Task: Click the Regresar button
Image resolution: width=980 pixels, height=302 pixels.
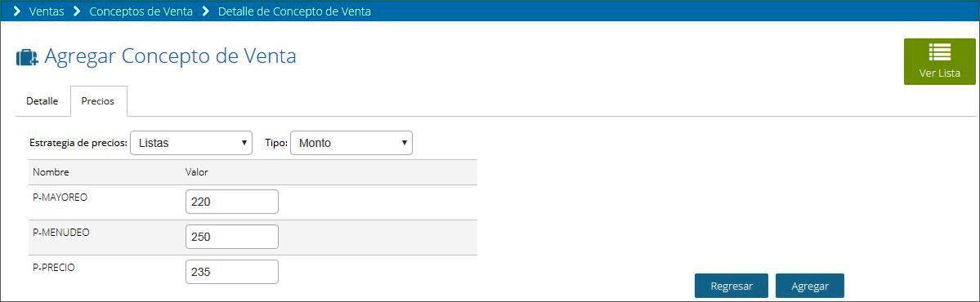Action: pos(732,286)
